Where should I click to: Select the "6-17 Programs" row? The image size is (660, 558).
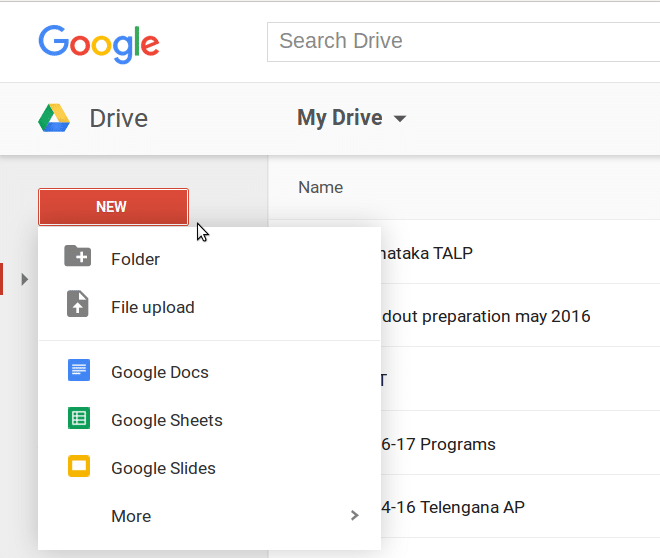(x=520, y=443)
